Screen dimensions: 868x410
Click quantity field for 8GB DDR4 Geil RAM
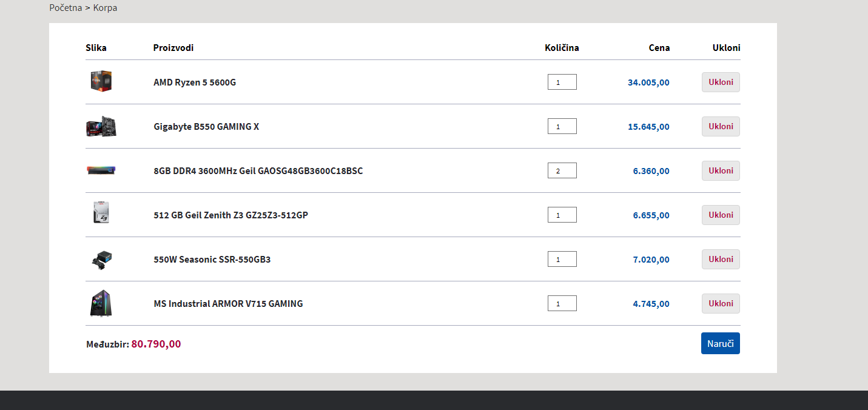coord(562,170)
